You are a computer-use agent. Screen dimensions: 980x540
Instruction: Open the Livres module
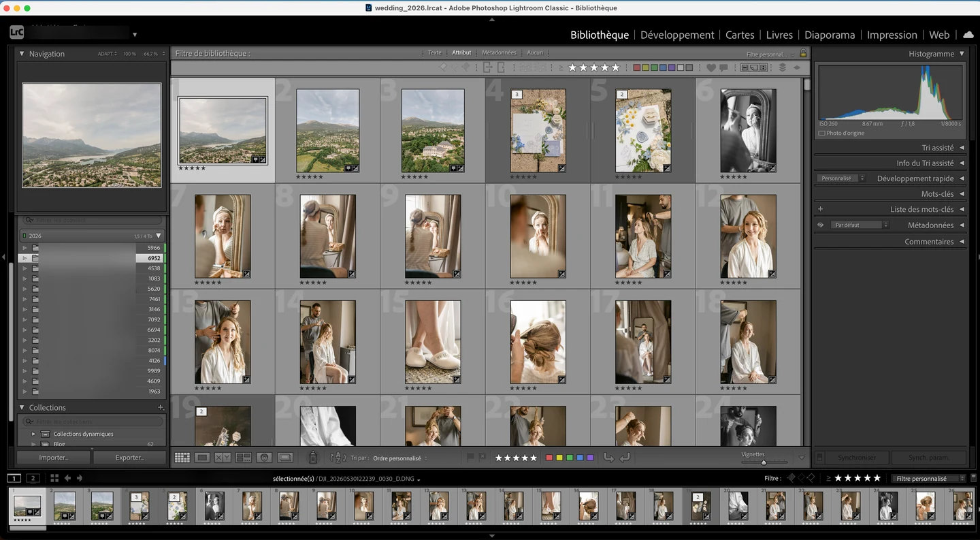click(x=779, y=35)
